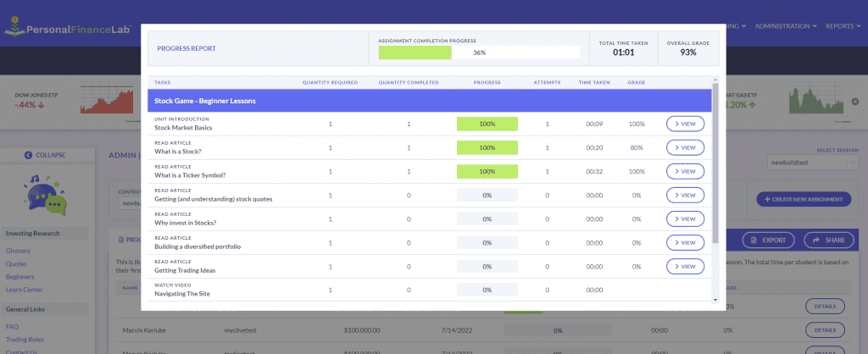The width and height of the screenshot is (868, 354).
Task: Click the PersonalFinanceLab logo
Action: click(68, 26)
